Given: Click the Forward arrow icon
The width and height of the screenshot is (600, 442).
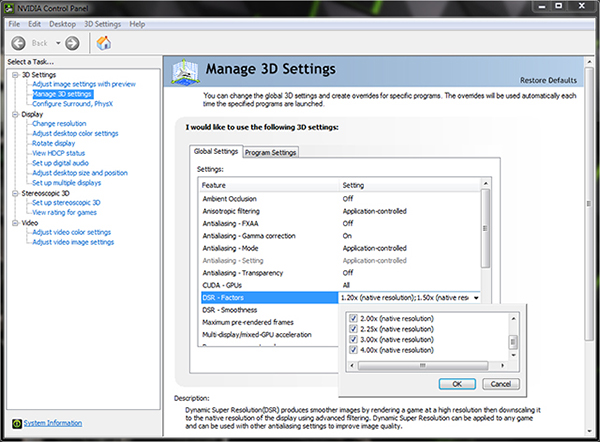Looking at the screenshot, I should click(x=72, y=43).
